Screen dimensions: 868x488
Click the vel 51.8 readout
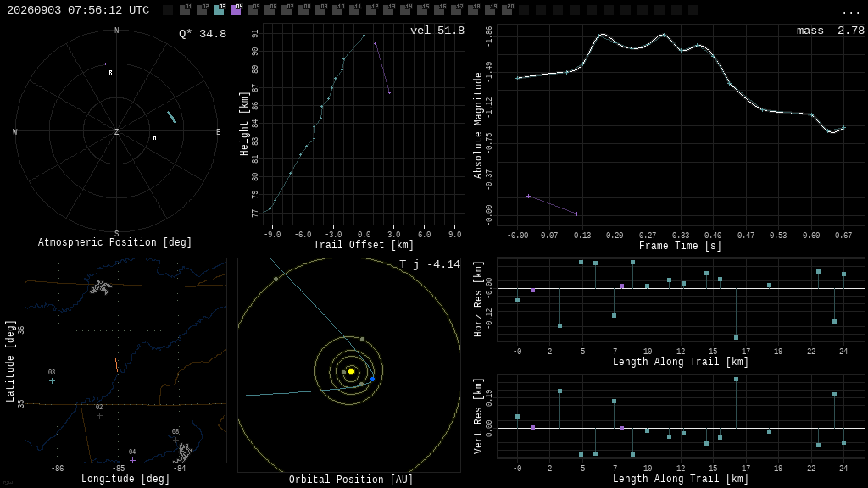click(x=437, y=30)
